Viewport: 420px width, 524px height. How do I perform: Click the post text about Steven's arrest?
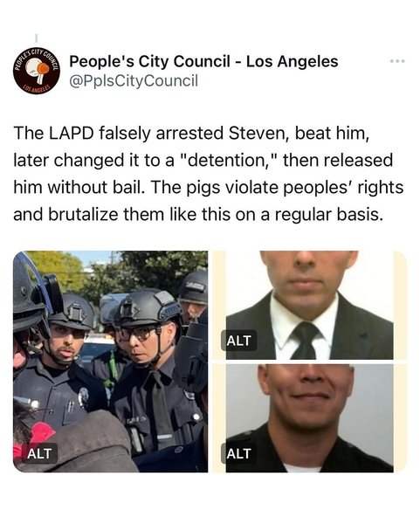[208, 174]
